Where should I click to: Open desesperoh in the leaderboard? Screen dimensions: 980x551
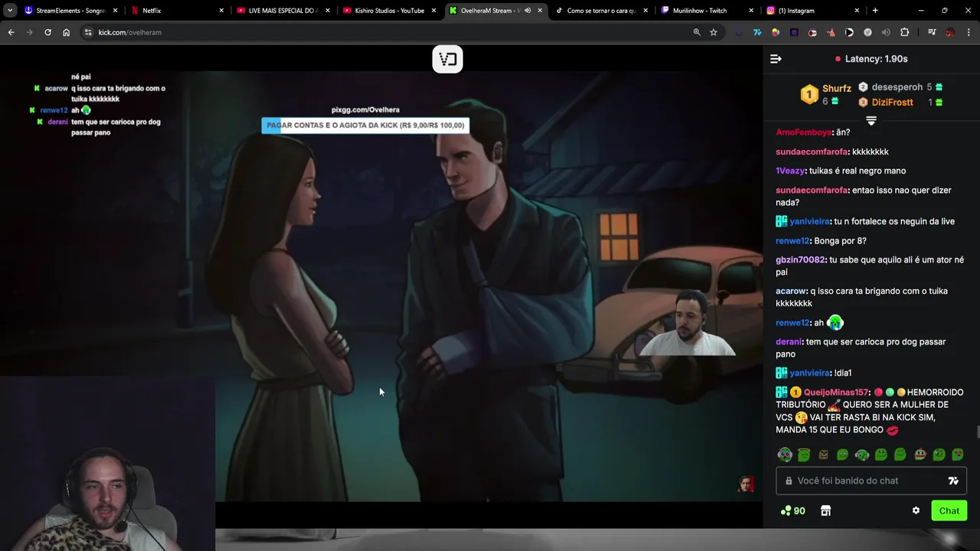pos(897,87)
